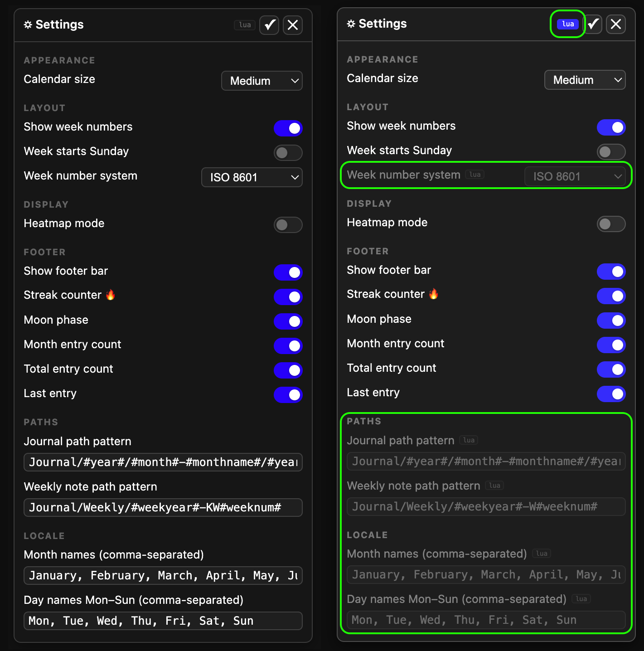644x651 pixels.
Task: Click the gear icon in left Settings title
Action: click(x=28, y=25)
